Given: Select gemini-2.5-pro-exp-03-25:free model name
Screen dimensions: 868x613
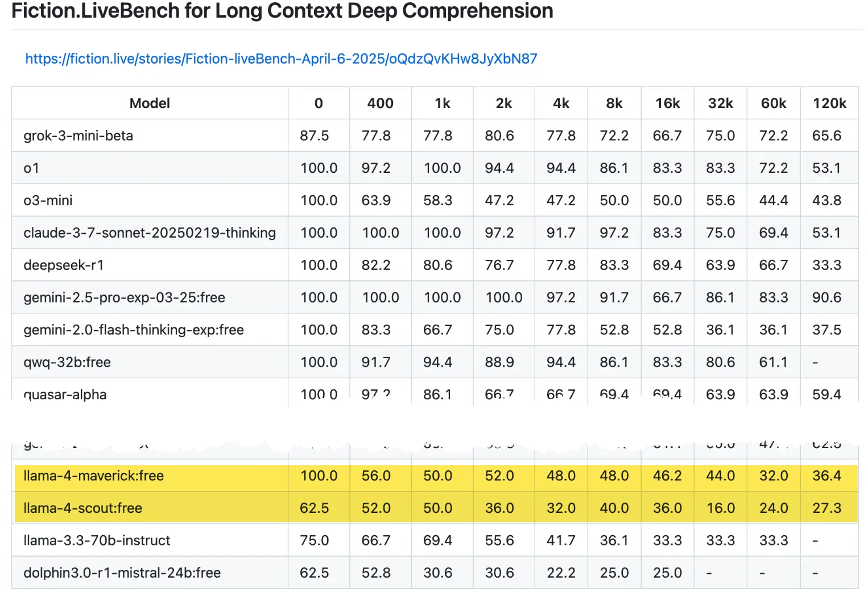Looking at the screenshot, I should (x=124, y=297).
